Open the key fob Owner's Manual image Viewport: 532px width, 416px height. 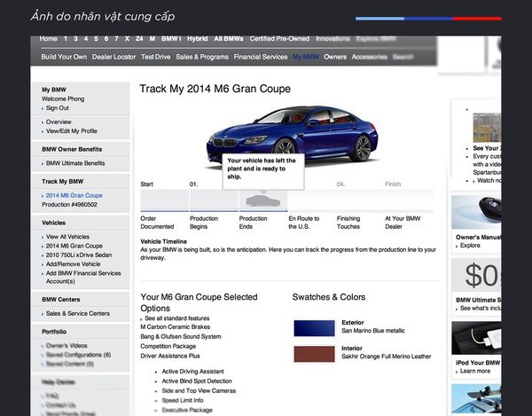(476, 212)
